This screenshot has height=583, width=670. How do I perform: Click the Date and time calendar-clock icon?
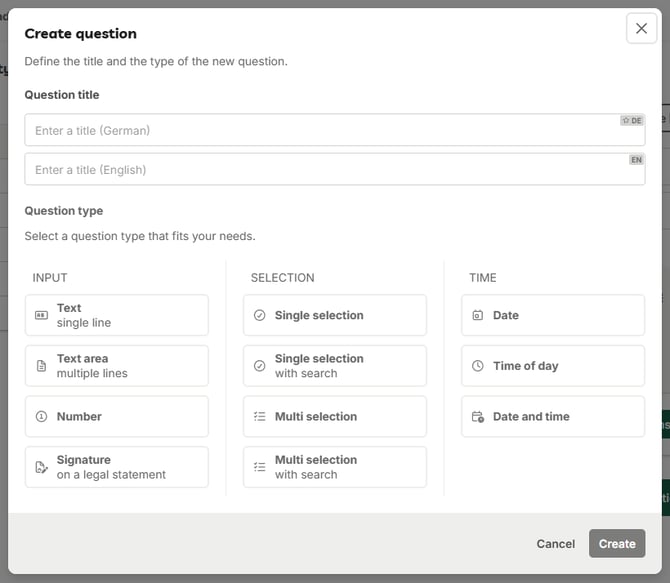[478, 416]
